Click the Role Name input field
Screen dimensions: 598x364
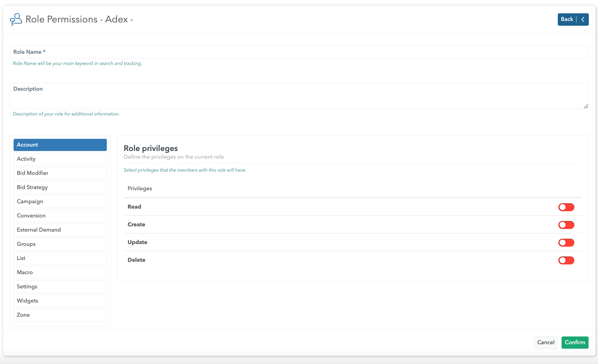click(x=299, y=52)
